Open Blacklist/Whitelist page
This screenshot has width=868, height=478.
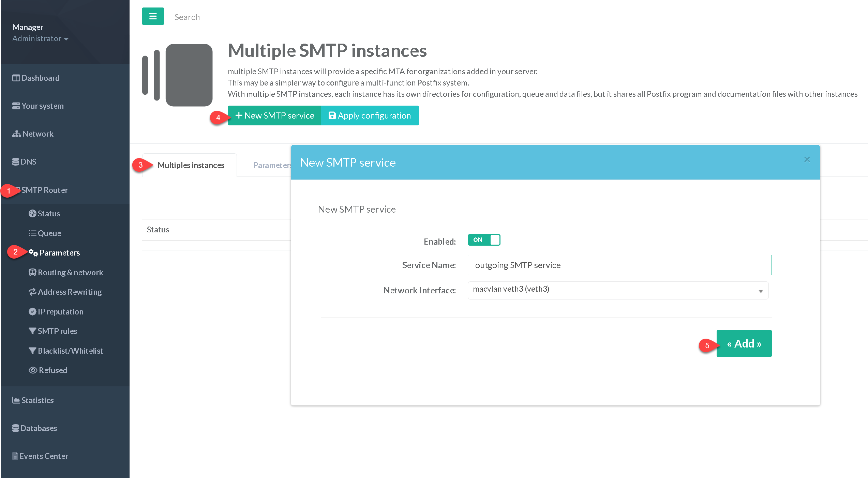(70, 351)
